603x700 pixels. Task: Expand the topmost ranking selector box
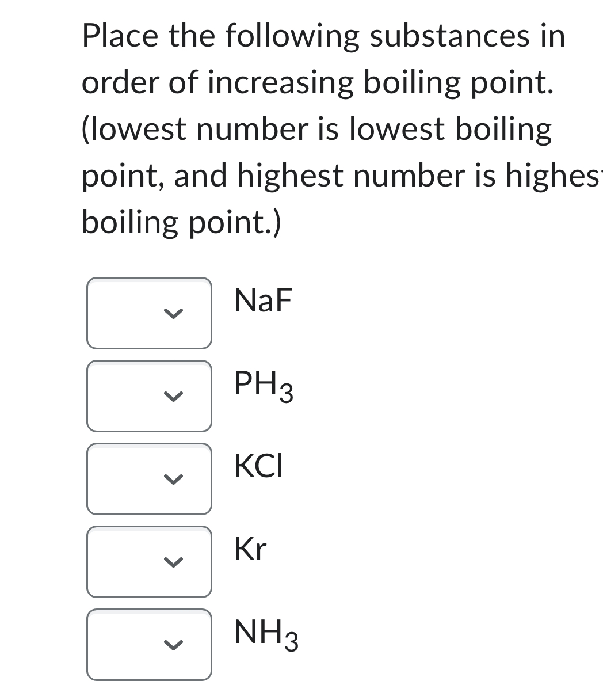(149, 313)
